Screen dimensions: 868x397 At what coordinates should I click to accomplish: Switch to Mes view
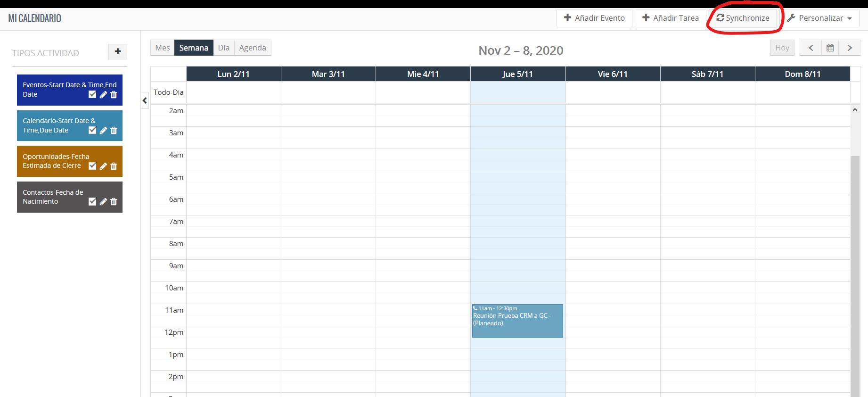point(163,48)
